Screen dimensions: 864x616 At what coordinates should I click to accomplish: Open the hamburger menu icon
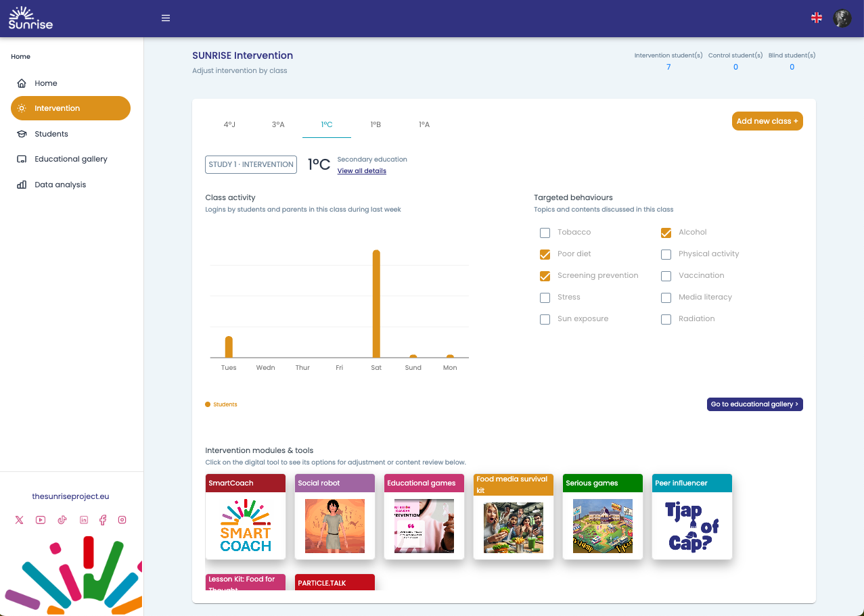point(166,18)
